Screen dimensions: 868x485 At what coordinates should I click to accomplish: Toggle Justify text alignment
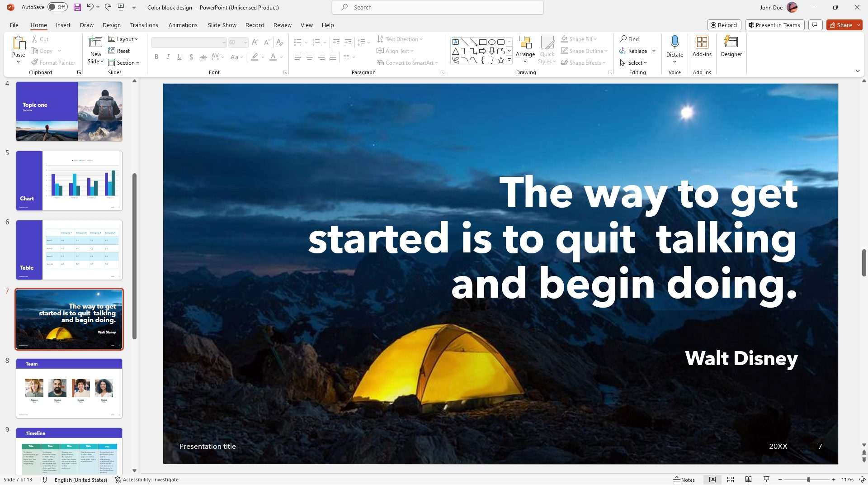pos(333,57)
